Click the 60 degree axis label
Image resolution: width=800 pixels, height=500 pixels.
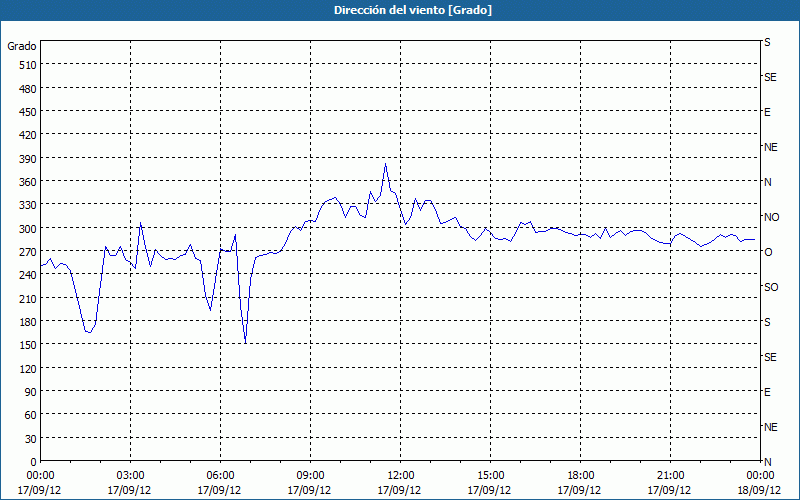(31, 415)
